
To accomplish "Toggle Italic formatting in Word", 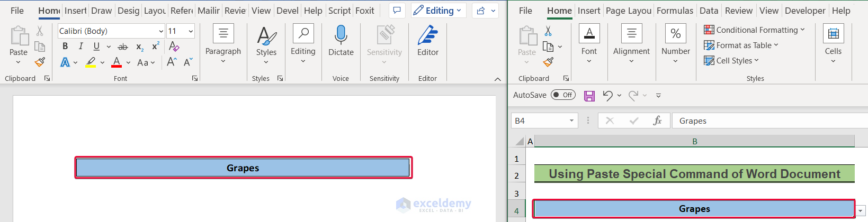I will [x=80, y=47].
